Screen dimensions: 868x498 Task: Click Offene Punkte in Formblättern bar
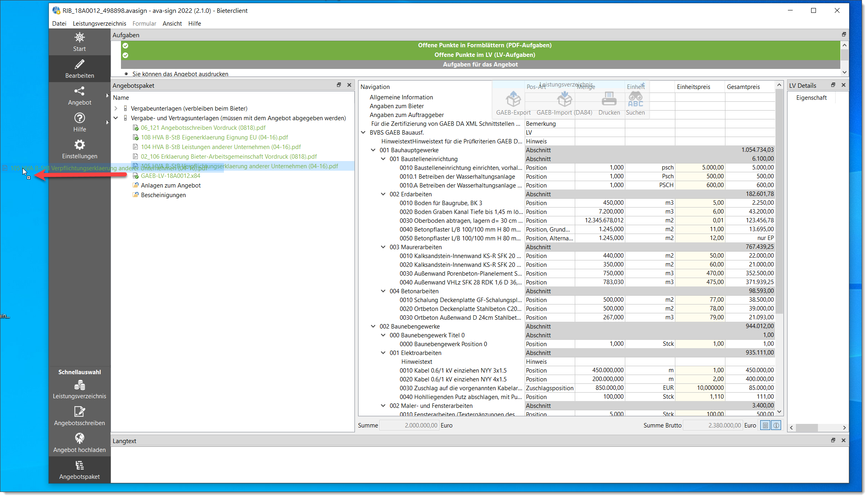(480, 45)
